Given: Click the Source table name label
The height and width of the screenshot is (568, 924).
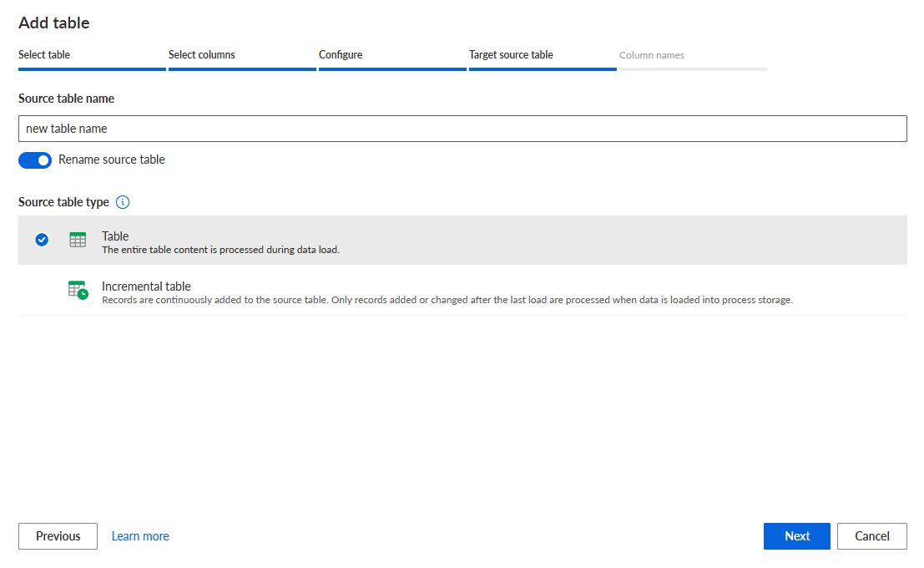Looking at the screenshot, I should [x=66, y=99].
